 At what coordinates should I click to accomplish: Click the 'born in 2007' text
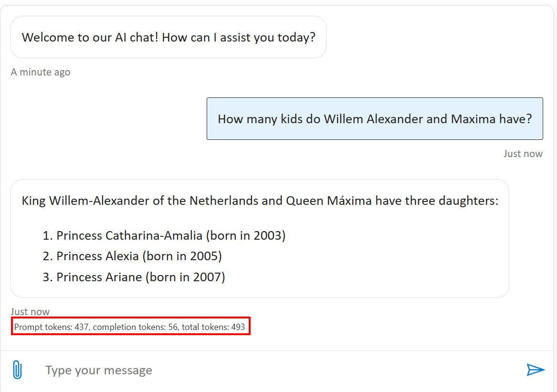point(185,277)
